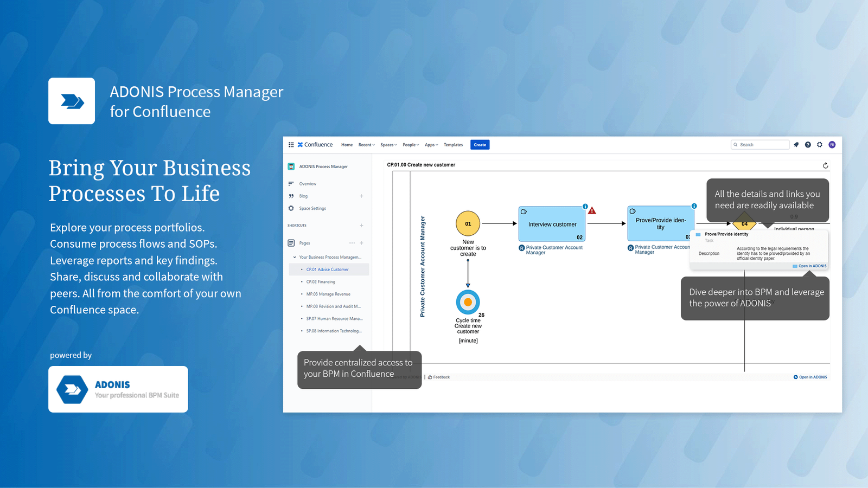The height and width of the screenshot is (488, 868).
Task: Click Open in ADONIS in task popup
Action: pos(809,266)
